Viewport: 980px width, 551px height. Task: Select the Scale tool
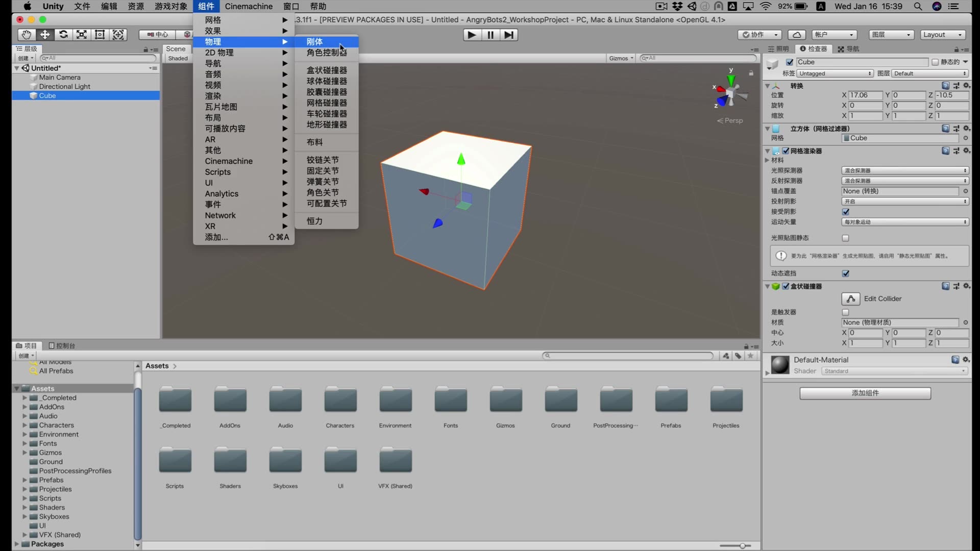click(x=82, y=35)
